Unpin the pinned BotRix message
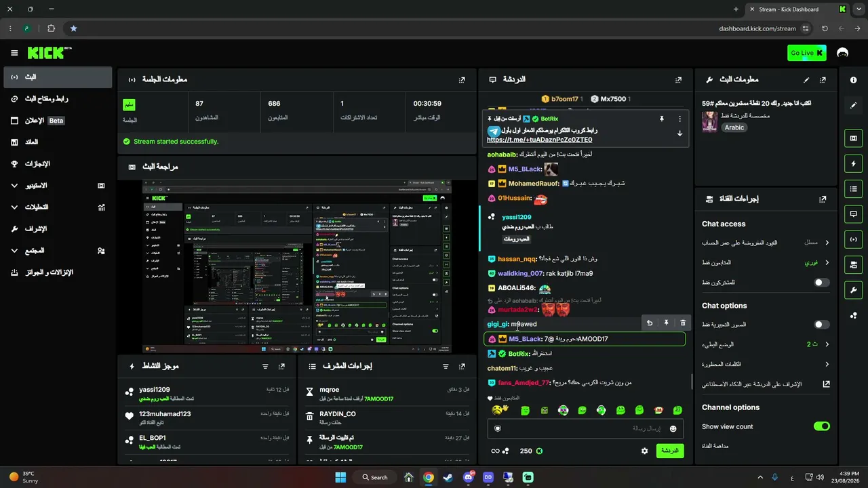The width and height of the screenshot is (868, 488). click(x=662, y=119)
